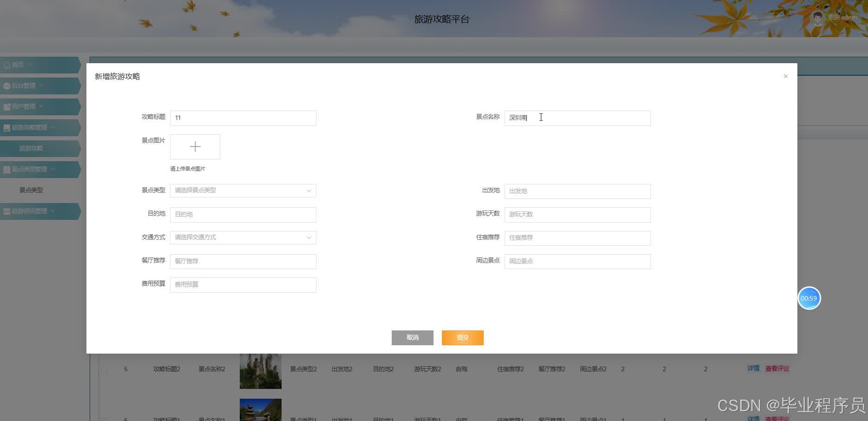868x421 pixels.
Task: Click the 餐厅推荐 input field
Action: click(x=243, y=261)
